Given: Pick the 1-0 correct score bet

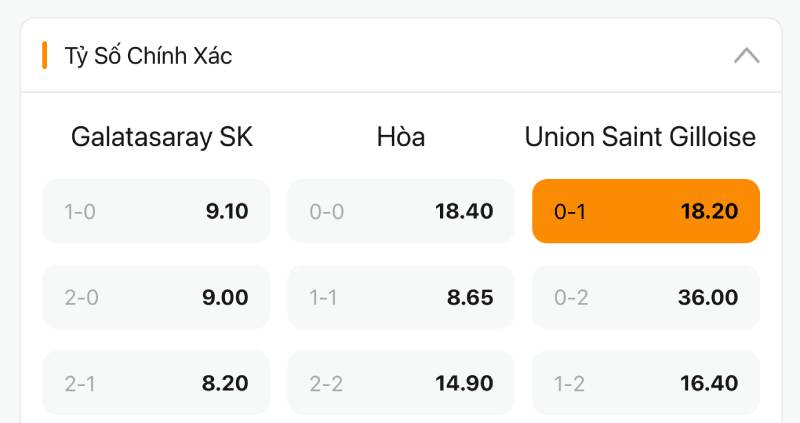Looking at the screenshot, I should coord(156,211).
